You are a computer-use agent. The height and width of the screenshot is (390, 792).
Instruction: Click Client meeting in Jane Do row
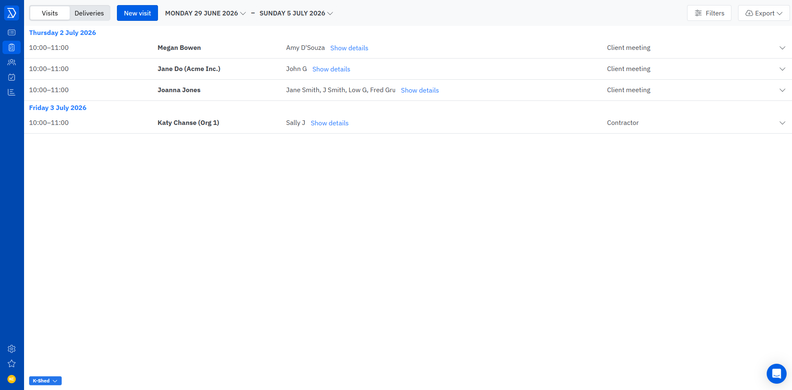pos(628,69)
